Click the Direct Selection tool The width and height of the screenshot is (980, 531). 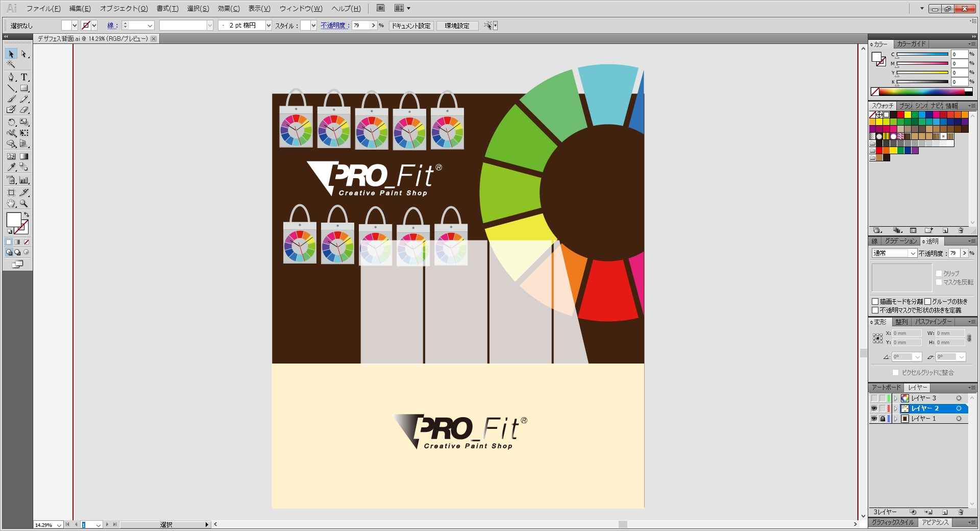point(24,54)
